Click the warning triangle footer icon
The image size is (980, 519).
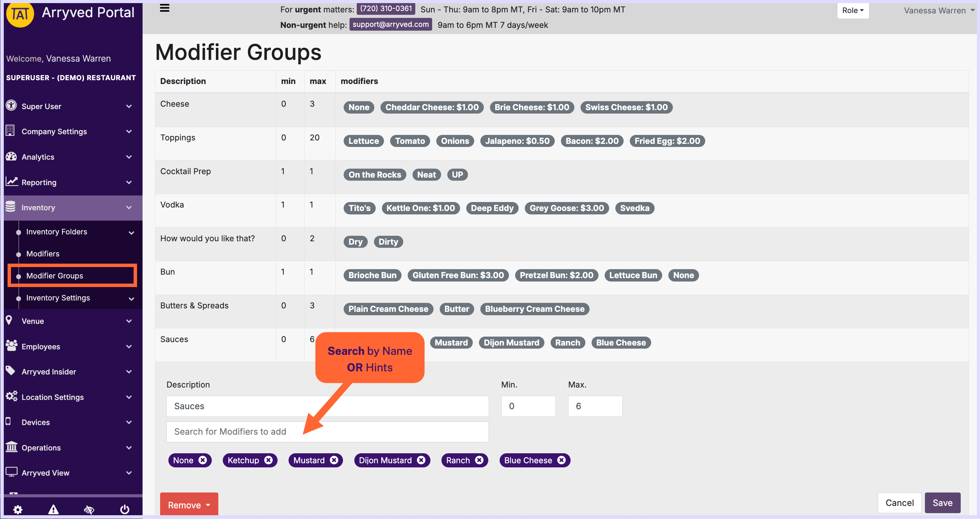53,509
